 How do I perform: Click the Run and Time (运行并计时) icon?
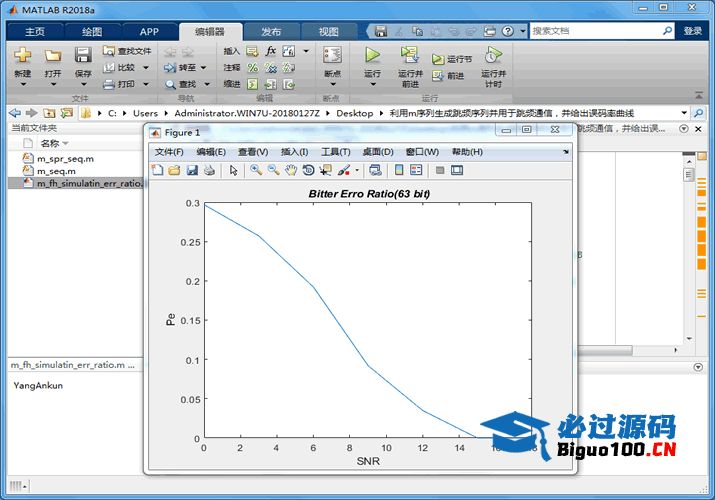(493, 55)
